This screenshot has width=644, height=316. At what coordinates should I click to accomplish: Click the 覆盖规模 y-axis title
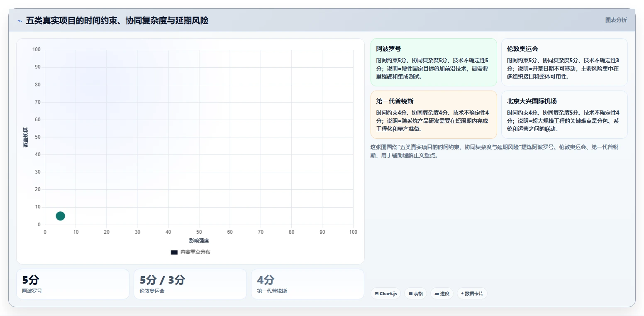[x=26, y=137]
